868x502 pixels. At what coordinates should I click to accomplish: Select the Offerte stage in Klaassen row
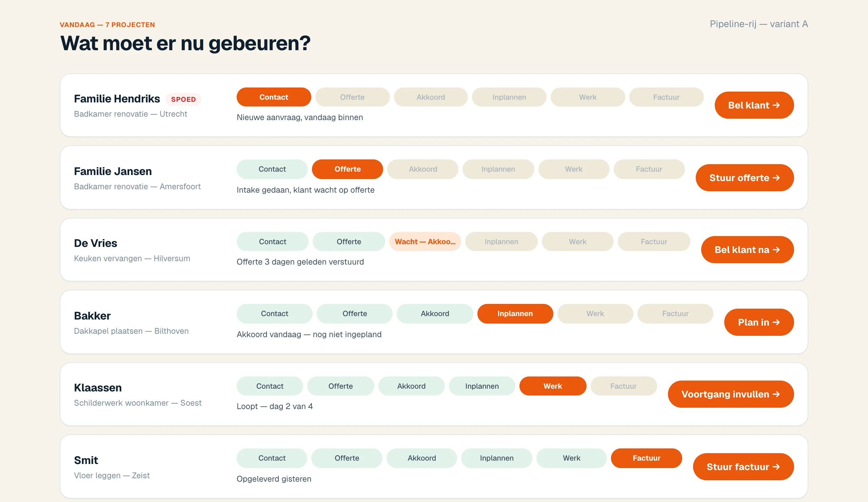coord(341,386)
